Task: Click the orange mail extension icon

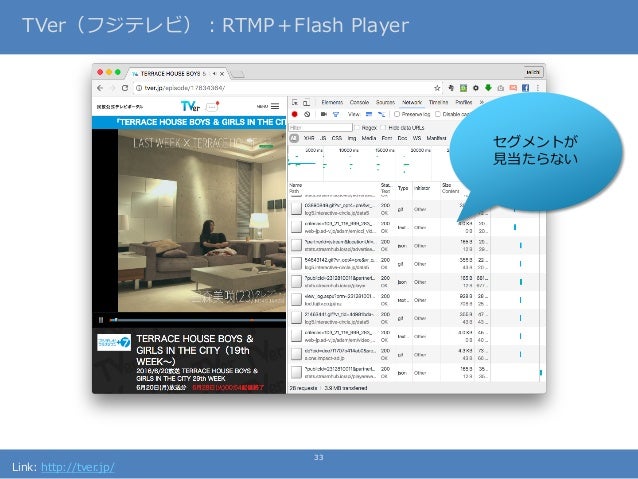Action: tap(513, 87)
